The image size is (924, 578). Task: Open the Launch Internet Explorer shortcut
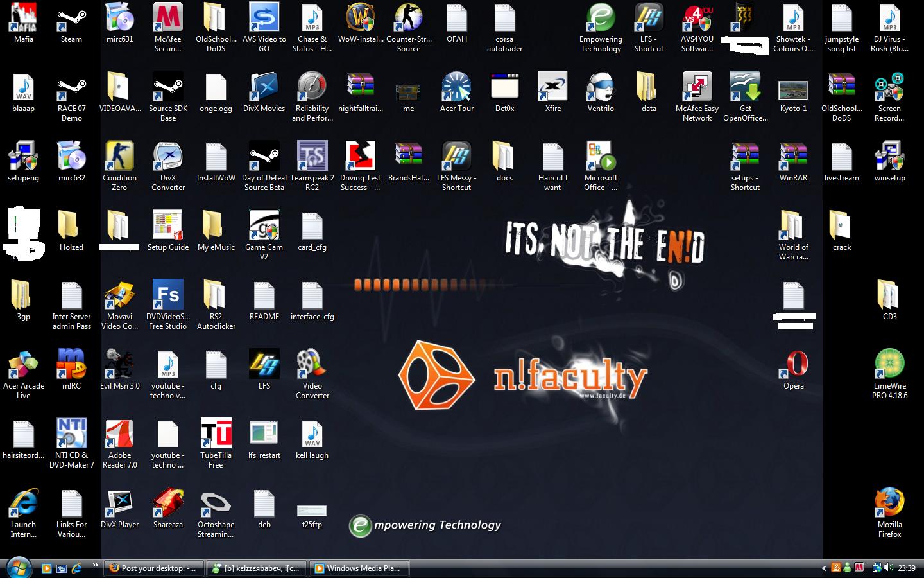tap(23, 513)
